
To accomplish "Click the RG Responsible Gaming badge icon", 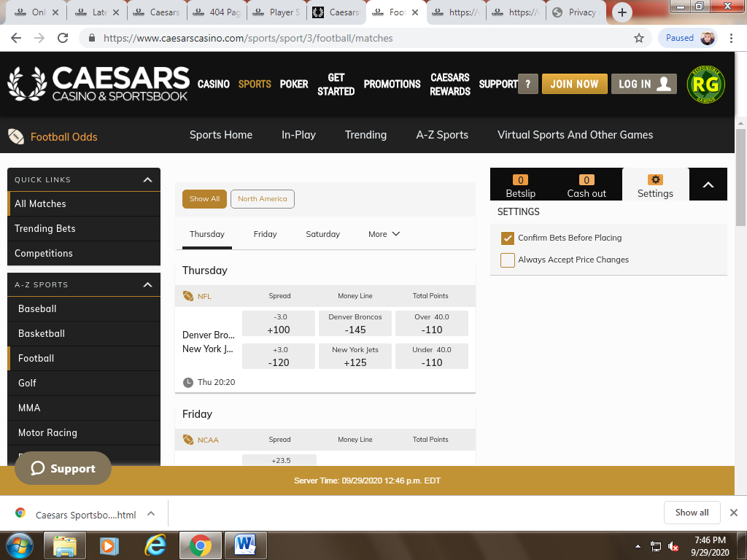I will pyautogui.click(x=705, y=85).
